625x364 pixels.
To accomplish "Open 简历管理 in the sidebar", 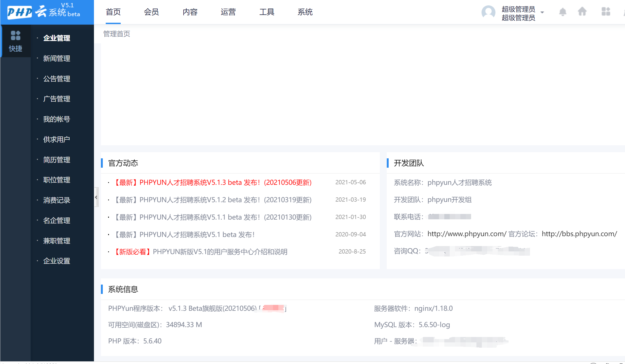I will pos(56,160).
